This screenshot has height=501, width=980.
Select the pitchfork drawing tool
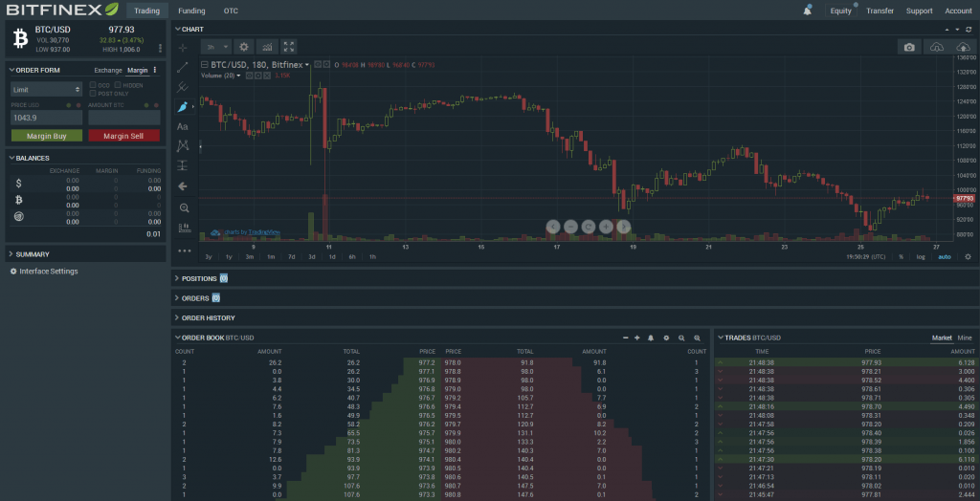(x=183, y=87)
